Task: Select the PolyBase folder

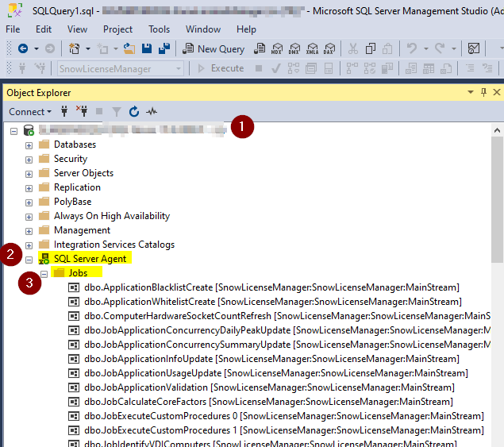Action: (73, 202)
